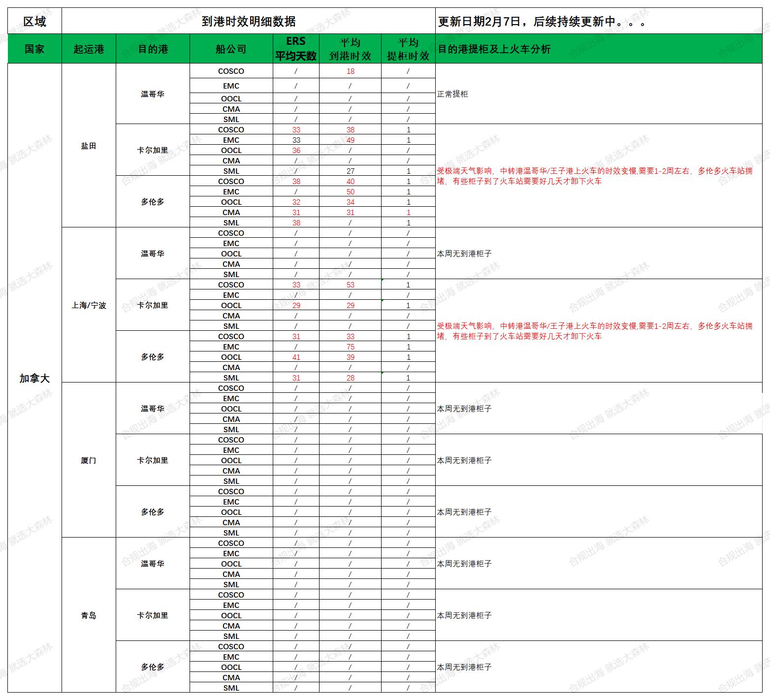Select the 厦门 origin port cell

point(89,460)
